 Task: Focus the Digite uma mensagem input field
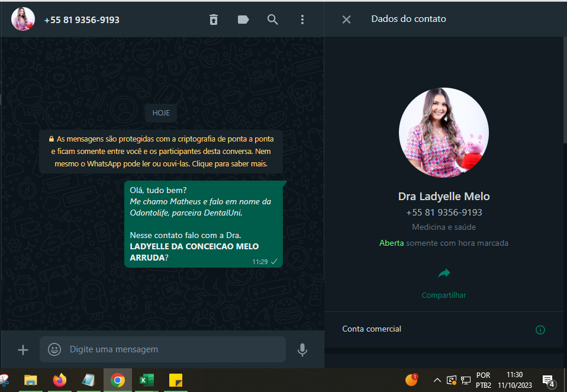[x=163, y=349]
